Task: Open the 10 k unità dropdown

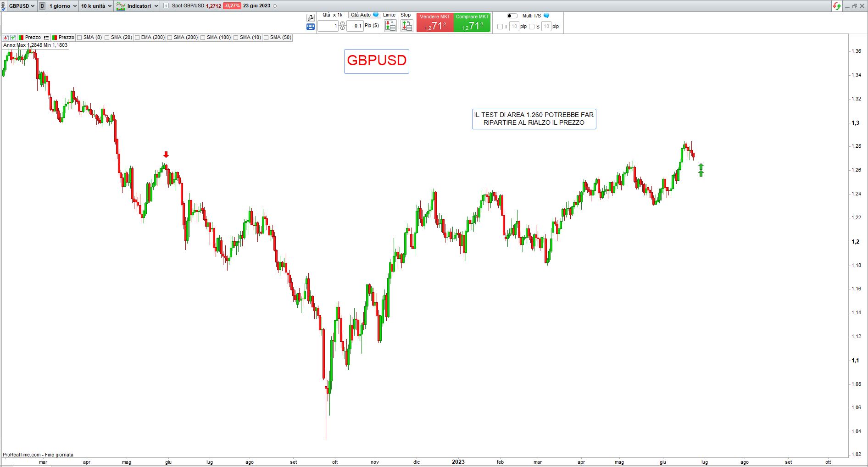Action: (x=96, y=6)
